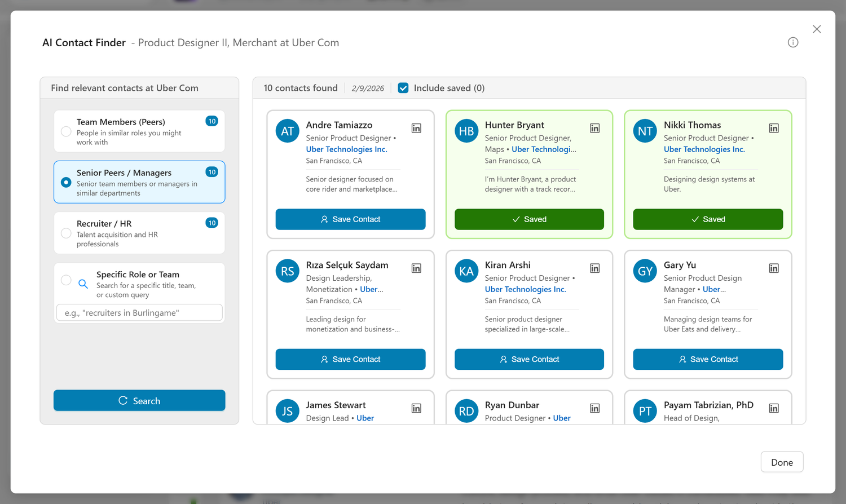The width and height of the screenshot is (846, 504).
Task: Open Uber Technologies Inc. link for Andre Tamiazzo
Action: point(346,149)
